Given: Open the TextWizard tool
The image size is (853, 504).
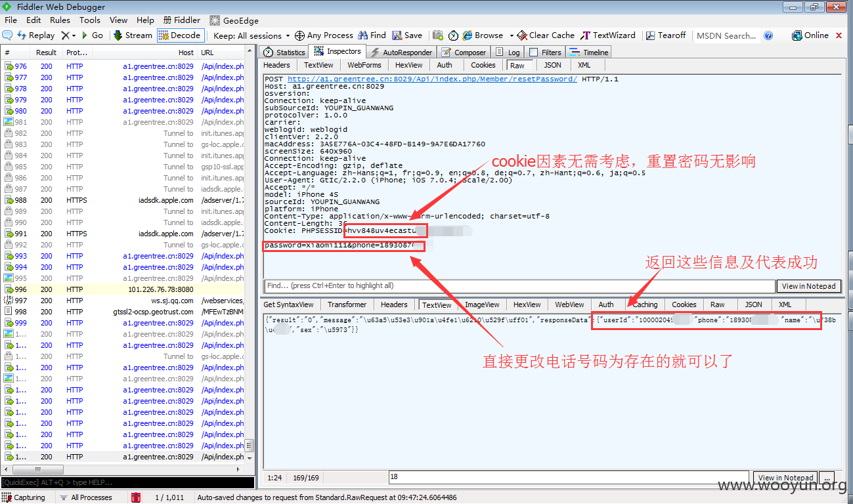Looking at the screenshot, I should 608,35.
